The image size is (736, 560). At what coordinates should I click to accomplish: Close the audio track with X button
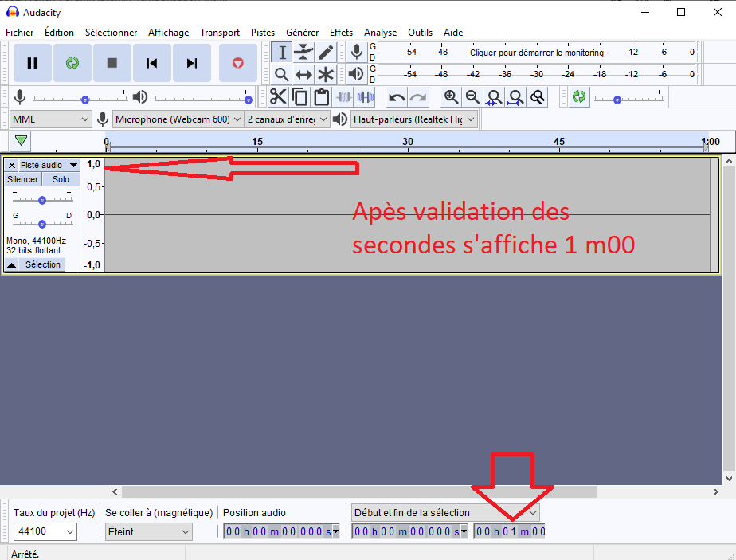click(11, 165)
